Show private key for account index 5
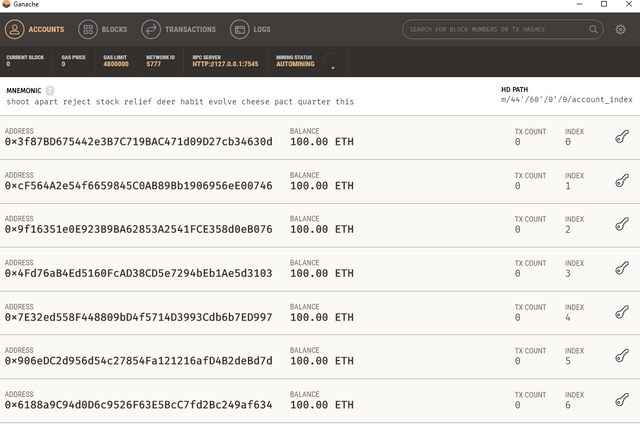The width and height of the screenshot is (640, 424). click(x=622, y=356)
